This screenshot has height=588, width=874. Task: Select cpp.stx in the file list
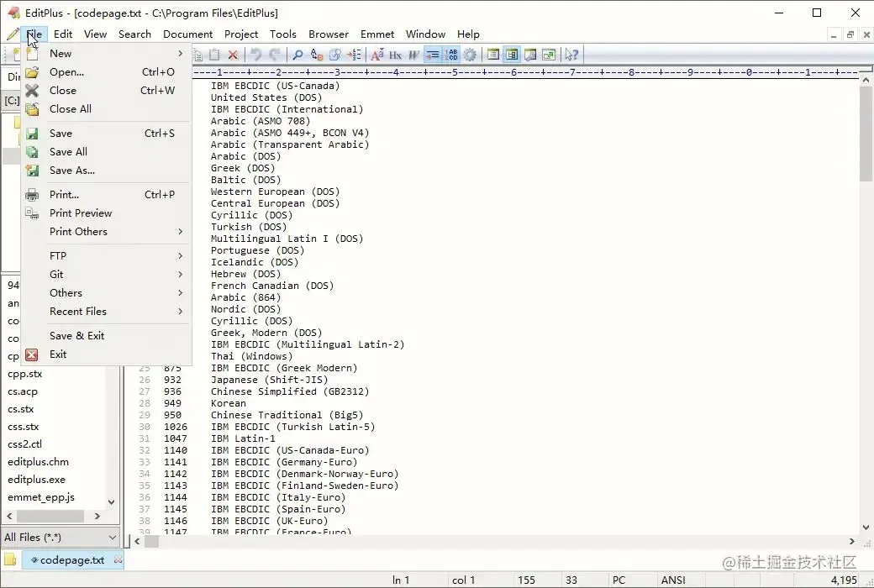click(x=24, y=374)
